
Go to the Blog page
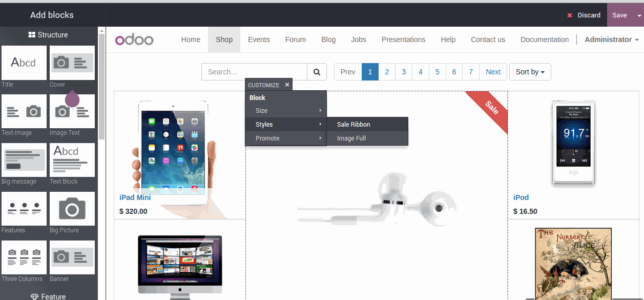pyautogui.click(x=328, y=39)
